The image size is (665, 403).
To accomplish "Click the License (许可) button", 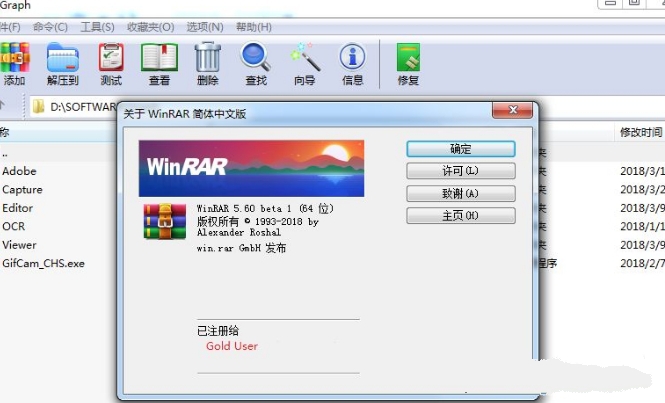I will click(x=461, y=171).
